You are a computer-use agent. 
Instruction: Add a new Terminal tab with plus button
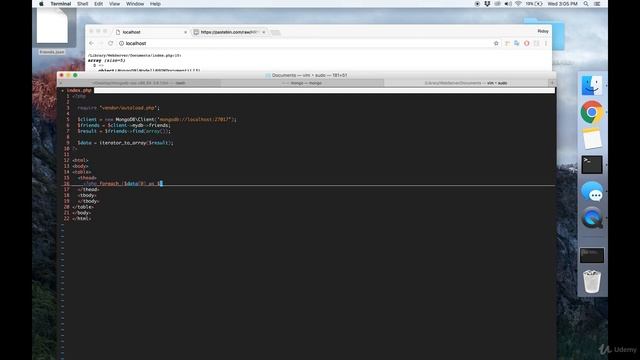coord(552,83)
